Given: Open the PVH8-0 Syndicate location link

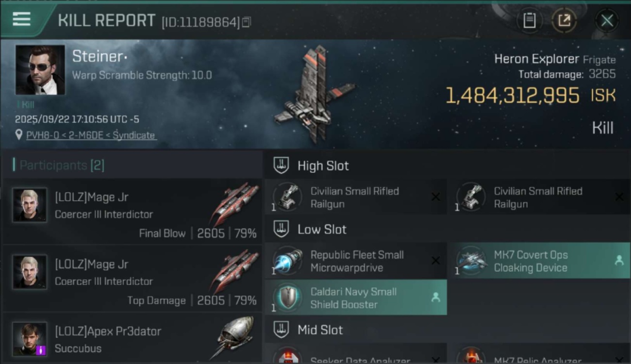Looking at the screenshot, I should (x=91, y=135).
